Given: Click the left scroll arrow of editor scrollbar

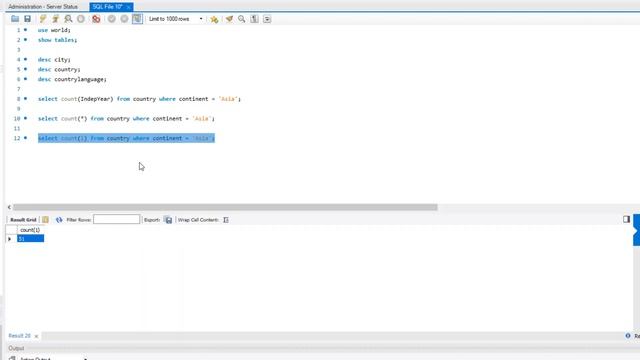Looking at the screenshot, I should (9, 207).
